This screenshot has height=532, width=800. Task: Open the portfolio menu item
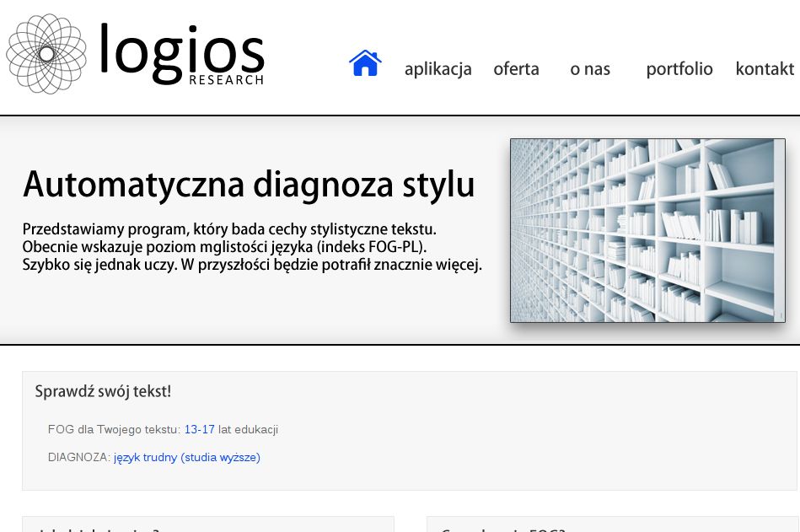(679, 69)
